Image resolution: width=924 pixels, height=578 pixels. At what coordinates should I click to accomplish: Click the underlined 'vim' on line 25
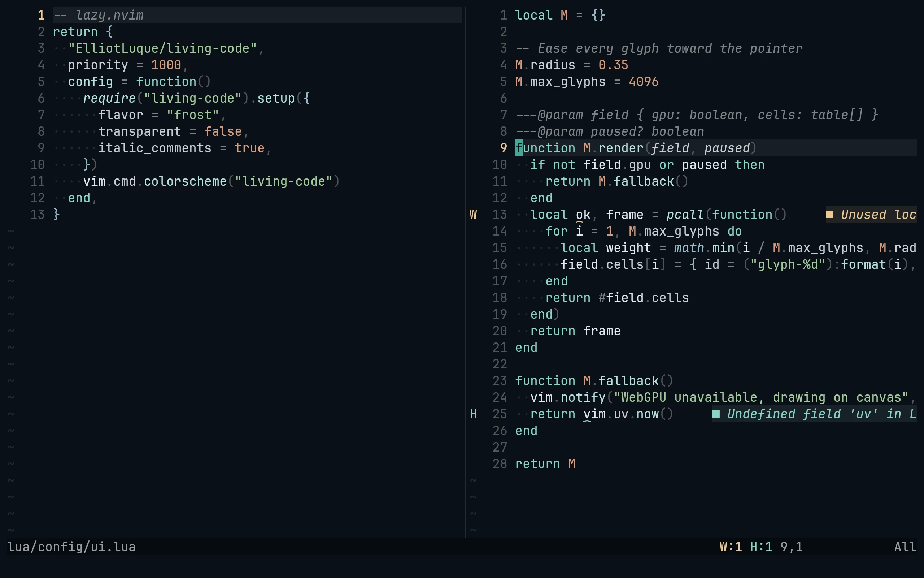tap(594, 414)
